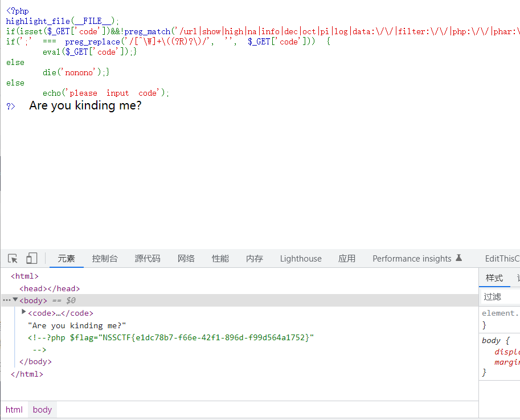Select html in the breadcrumb bar

(14, 409)
